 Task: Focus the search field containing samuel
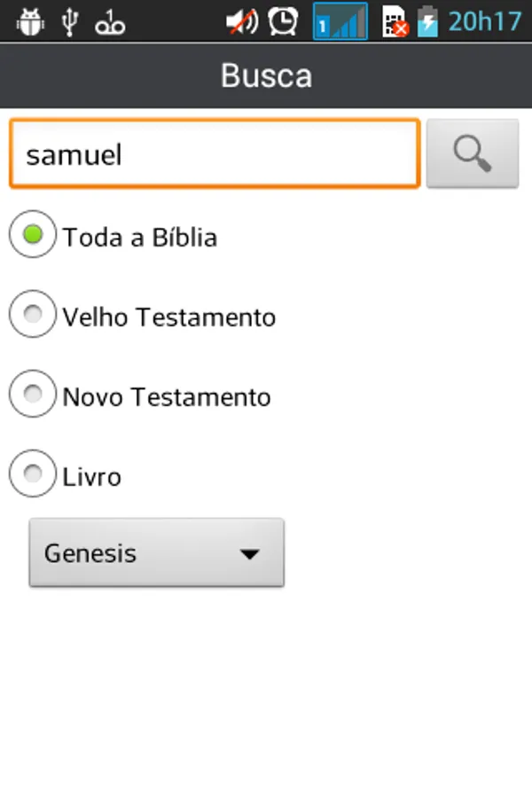213,154
